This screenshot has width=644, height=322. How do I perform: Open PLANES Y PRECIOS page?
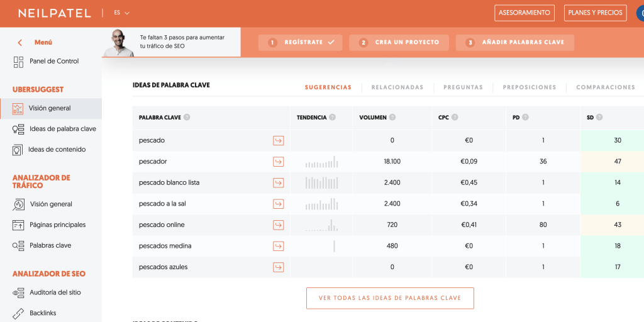(594, 13)
